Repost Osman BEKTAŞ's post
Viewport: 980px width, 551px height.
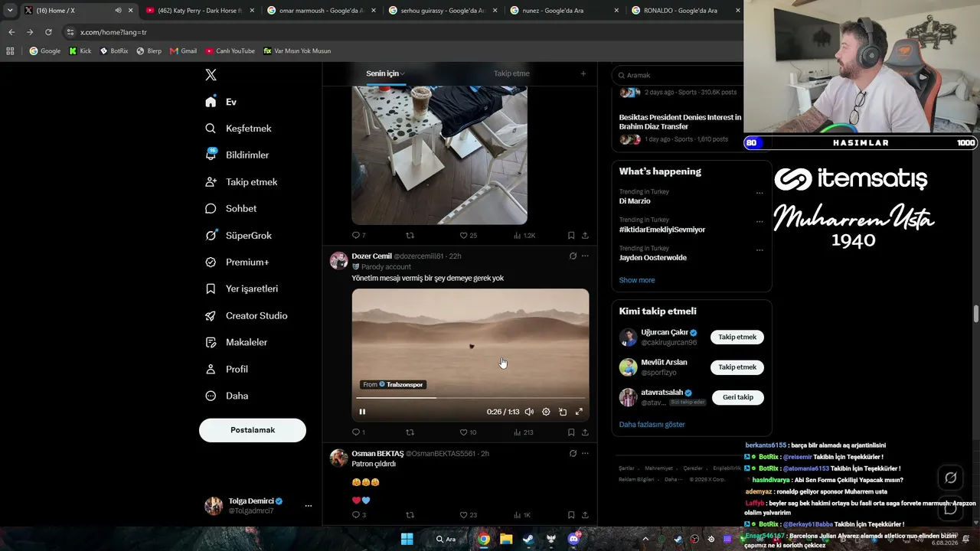coord(410,515)
